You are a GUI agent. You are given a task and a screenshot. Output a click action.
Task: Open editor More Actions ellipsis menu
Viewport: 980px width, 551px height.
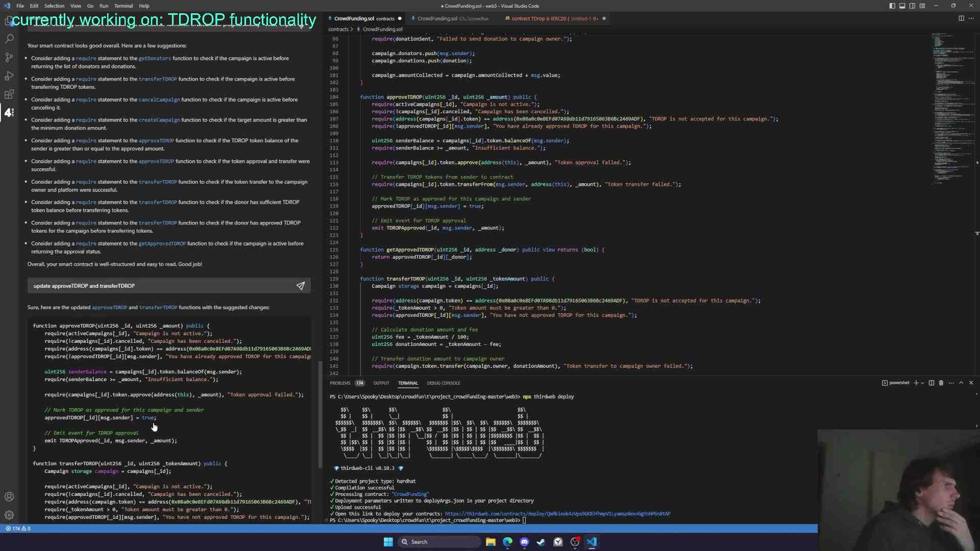pyautogui.click(x=971, y=18)
